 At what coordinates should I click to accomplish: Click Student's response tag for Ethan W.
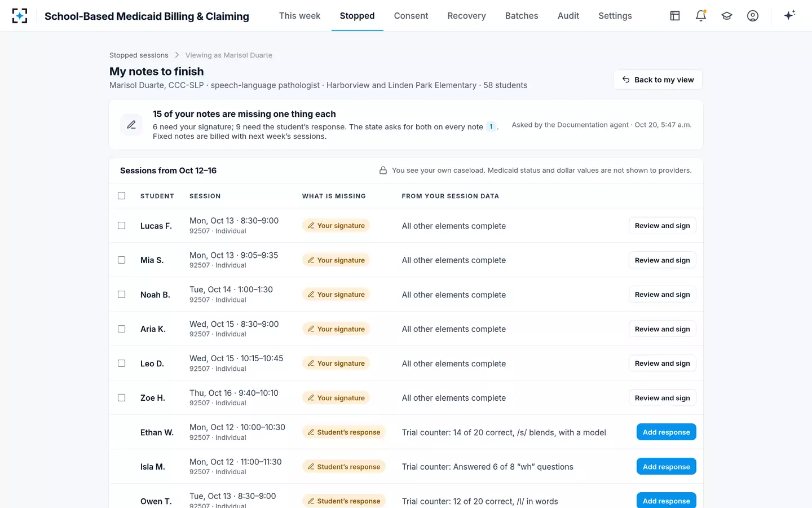(344, 432)
